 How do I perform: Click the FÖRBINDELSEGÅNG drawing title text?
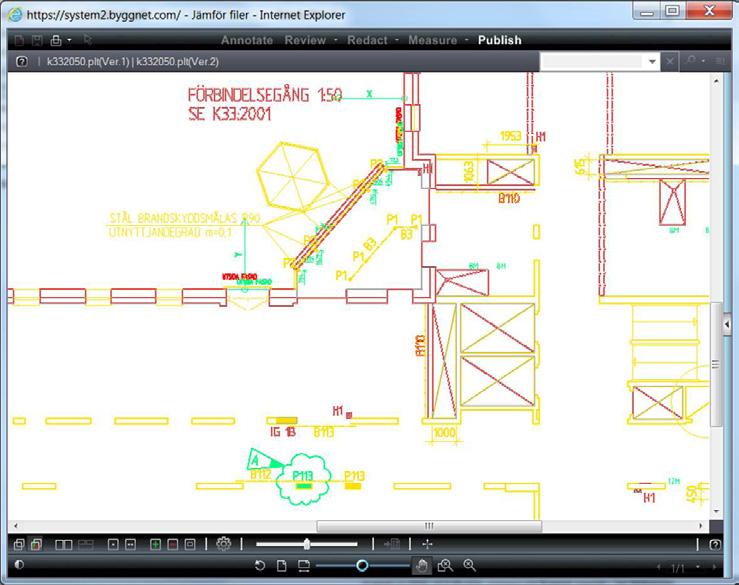coord(265,96)
